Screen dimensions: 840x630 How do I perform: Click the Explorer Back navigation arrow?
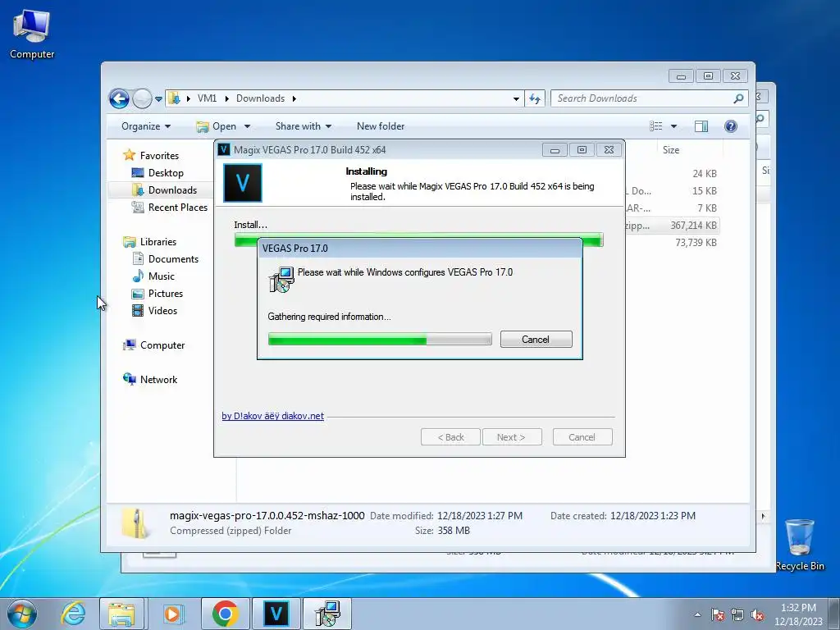click(x=119, y=98)
